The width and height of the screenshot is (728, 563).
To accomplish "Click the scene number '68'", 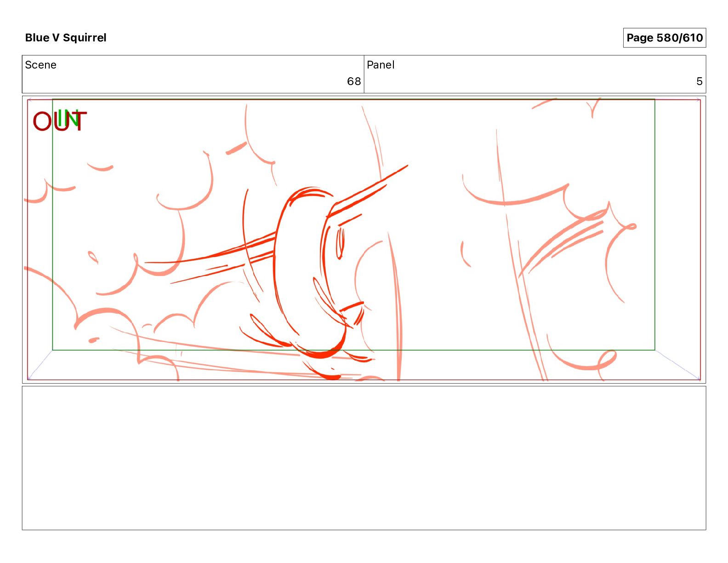I will coord(354,81).
